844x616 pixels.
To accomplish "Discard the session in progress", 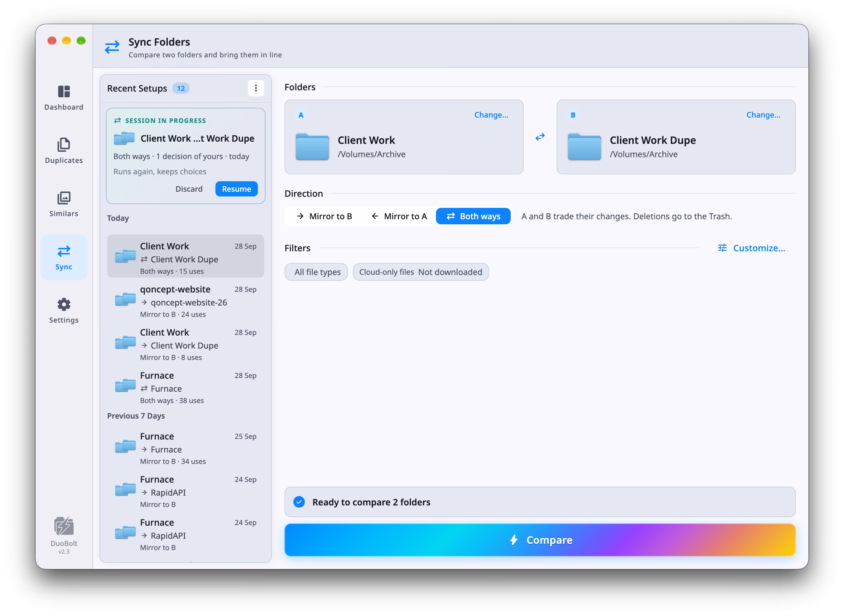I will pos(189,189).
